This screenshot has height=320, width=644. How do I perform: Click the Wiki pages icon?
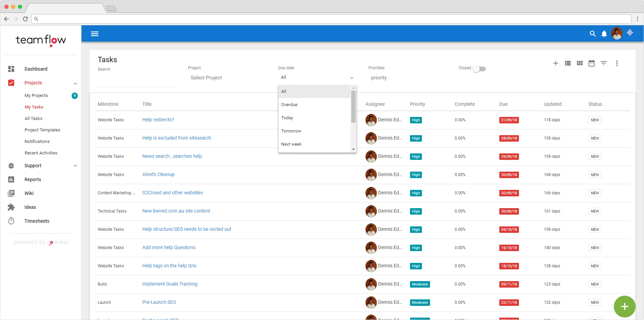coord(11,193)
